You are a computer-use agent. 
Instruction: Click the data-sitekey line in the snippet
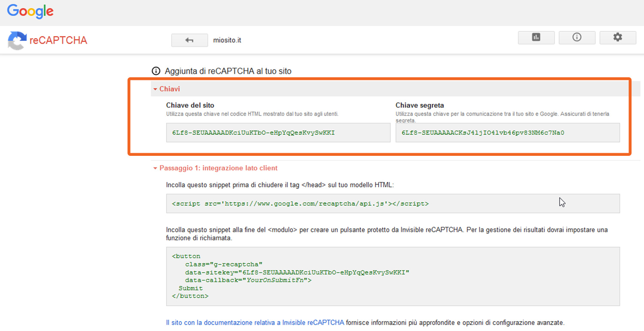click(297, 272)
